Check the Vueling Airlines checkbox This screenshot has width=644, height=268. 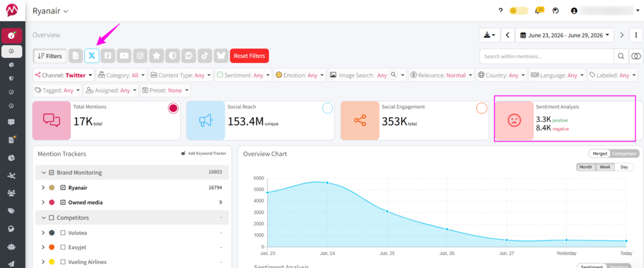[63, 262]
